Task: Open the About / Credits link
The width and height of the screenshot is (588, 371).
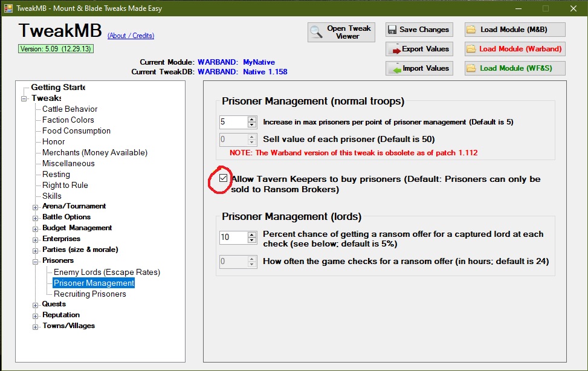Action: pos(131,36)
